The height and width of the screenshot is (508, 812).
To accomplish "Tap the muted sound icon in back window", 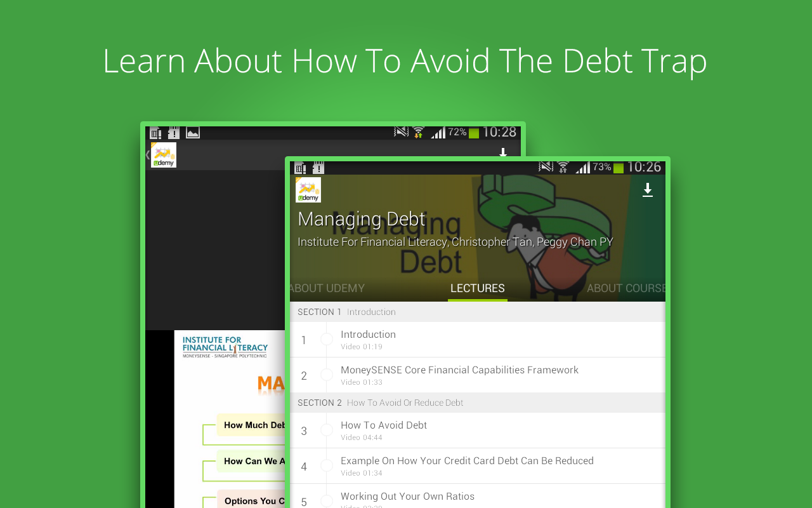I will coord(401,131).
